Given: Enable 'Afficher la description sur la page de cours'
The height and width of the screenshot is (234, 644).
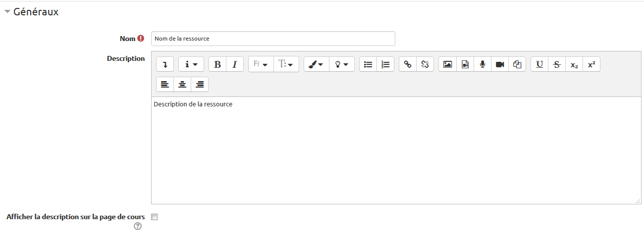Looking at the screenshot, I should (x=154, y=217).
